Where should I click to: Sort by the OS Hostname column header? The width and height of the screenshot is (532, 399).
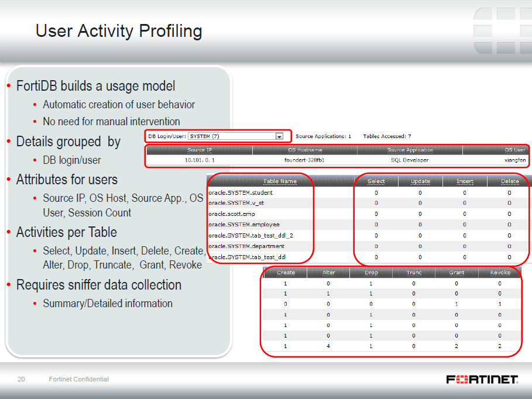pos(305,150)
